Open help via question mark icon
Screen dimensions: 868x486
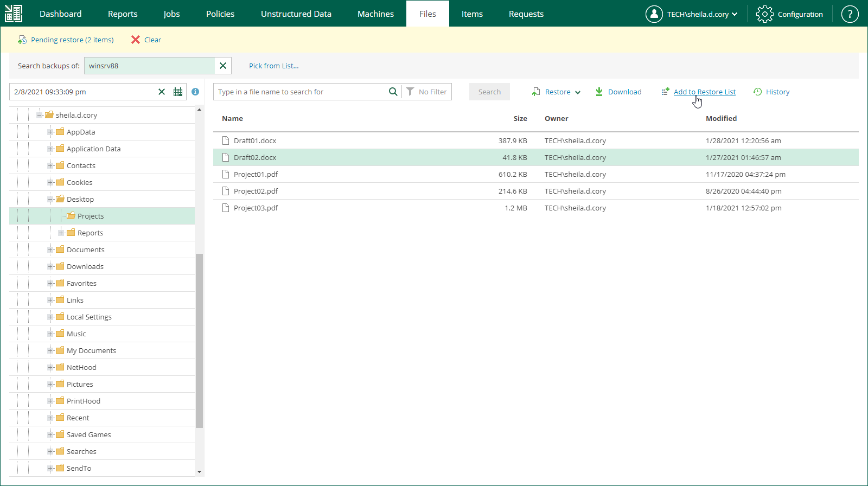pyautogui.click(x=850, y=14)
